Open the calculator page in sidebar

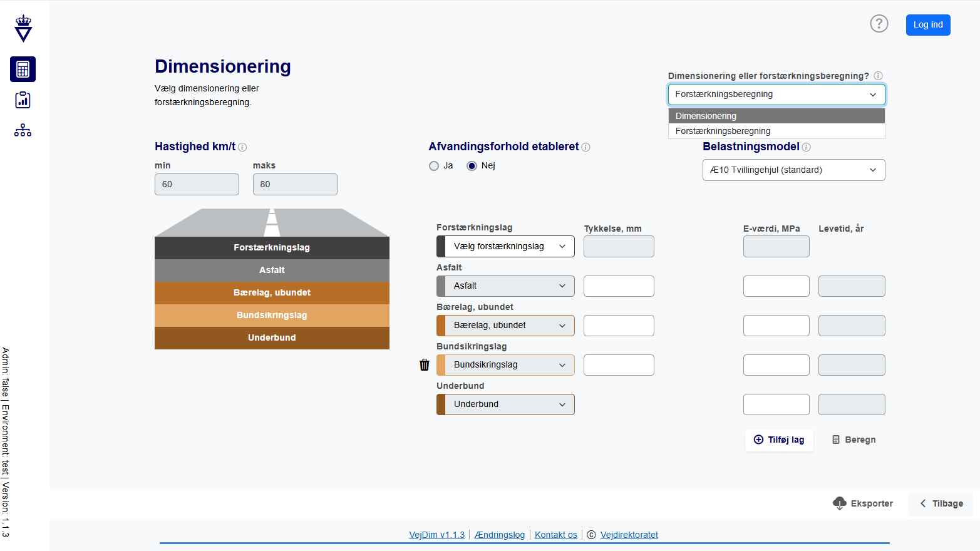point(23,69)
